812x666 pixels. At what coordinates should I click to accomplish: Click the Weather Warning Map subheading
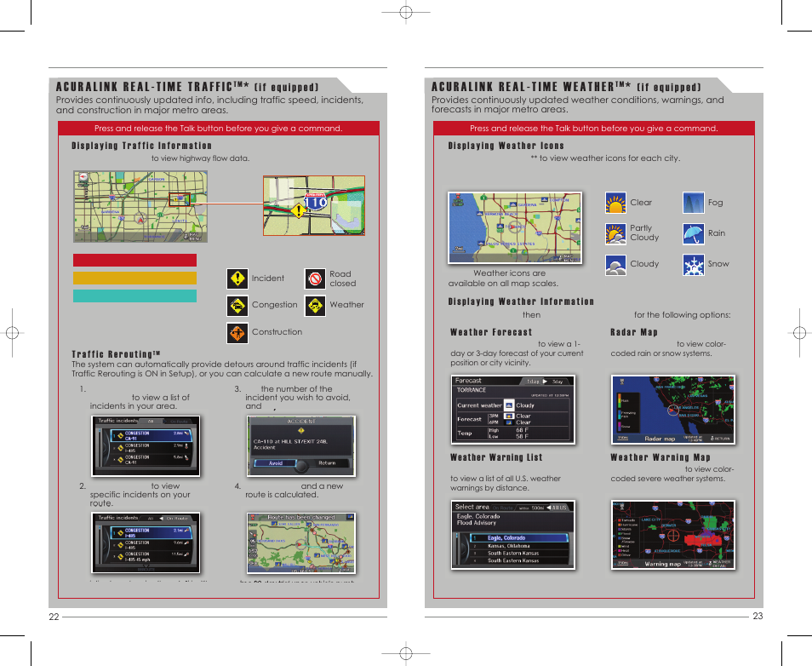coord(660,457)
